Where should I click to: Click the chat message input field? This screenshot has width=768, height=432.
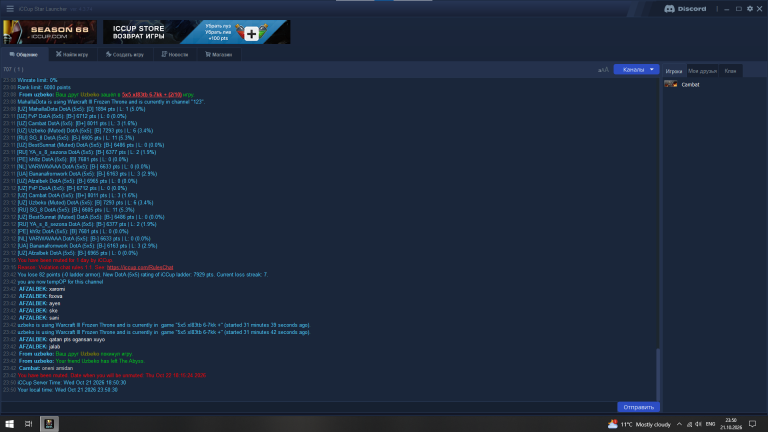(x=309, y=407)
